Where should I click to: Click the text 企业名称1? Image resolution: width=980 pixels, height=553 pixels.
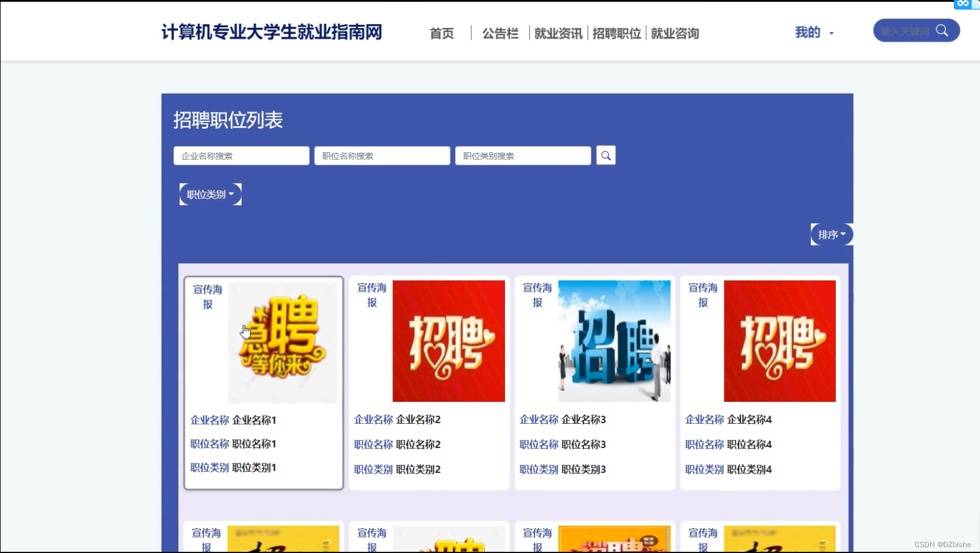pos(254,420)
